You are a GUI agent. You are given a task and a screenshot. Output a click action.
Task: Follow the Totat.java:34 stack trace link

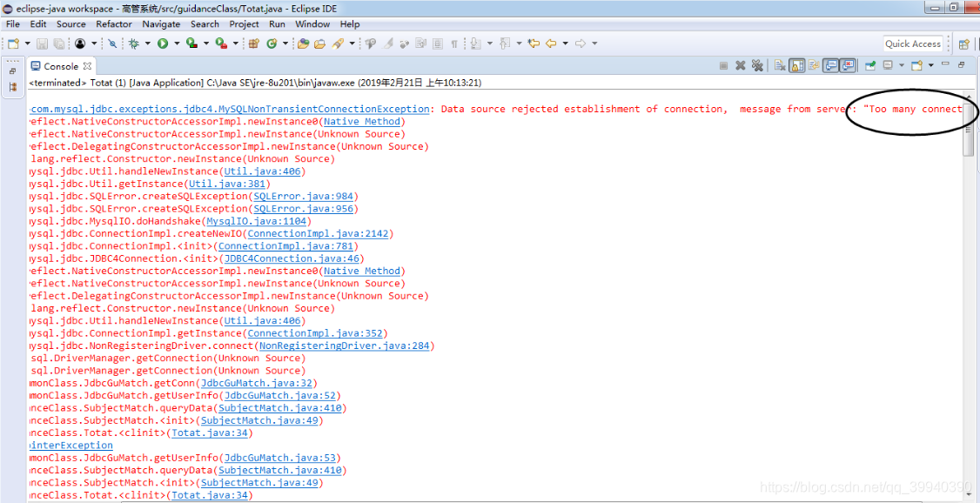(x=209, y=433)
